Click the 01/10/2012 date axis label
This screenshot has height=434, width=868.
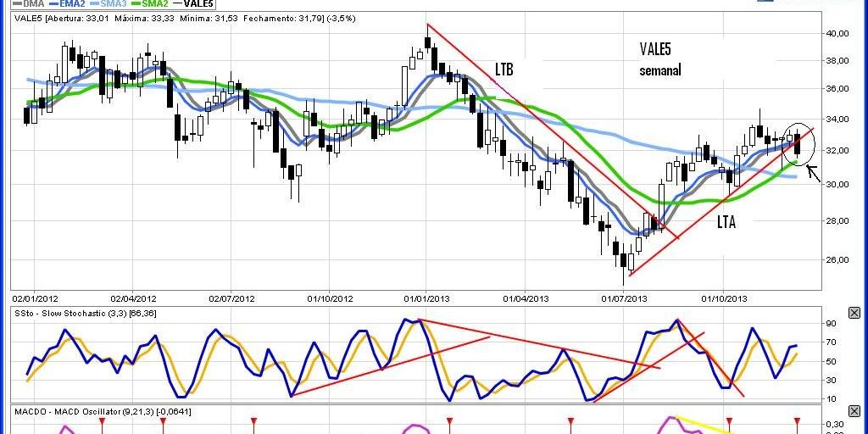(x=330, y=299)
